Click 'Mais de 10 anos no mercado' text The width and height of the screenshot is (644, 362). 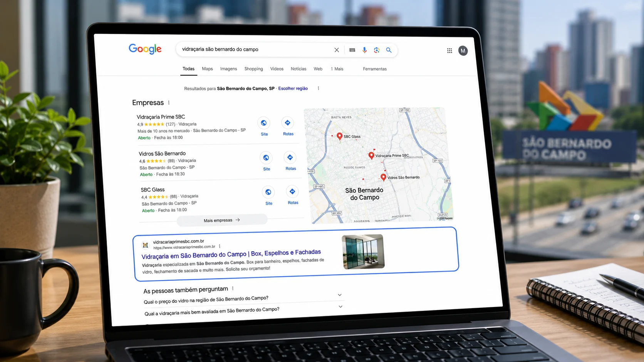click(x=163, y=131)
